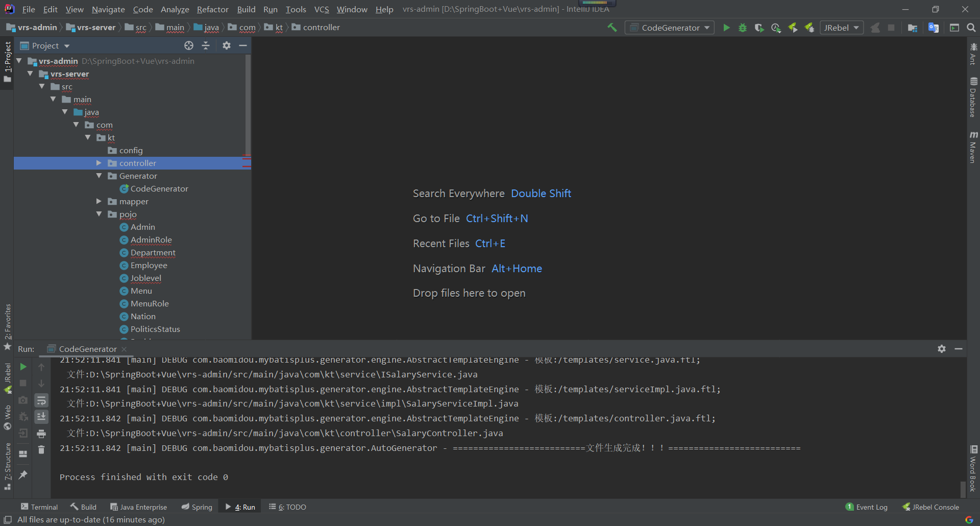Viewport: 980px width, 526px height.
Task: Collapse the pojo folder node
Action: [x=99, y=214]
